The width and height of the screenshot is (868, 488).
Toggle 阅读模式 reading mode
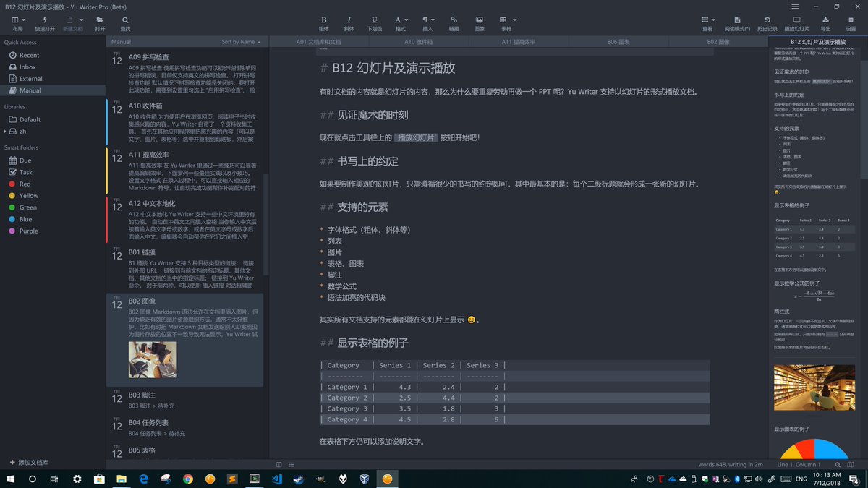(736, 23)
